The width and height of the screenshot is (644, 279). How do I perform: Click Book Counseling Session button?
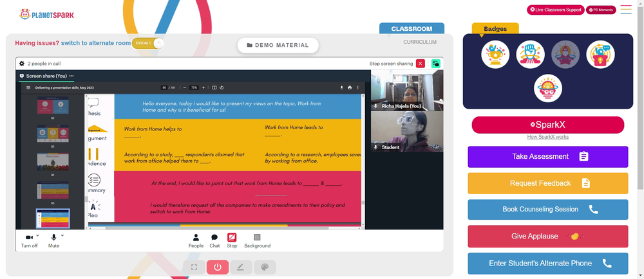548,210
